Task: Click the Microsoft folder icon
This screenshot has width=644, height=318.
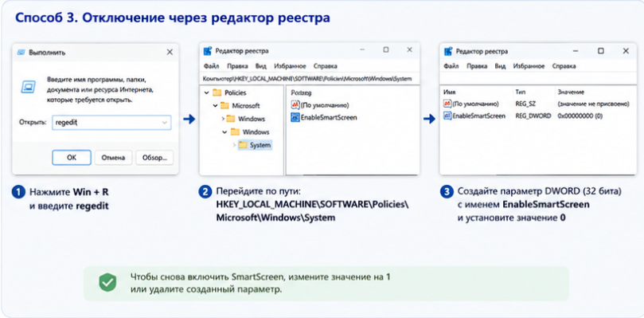Action: point(224,106)
